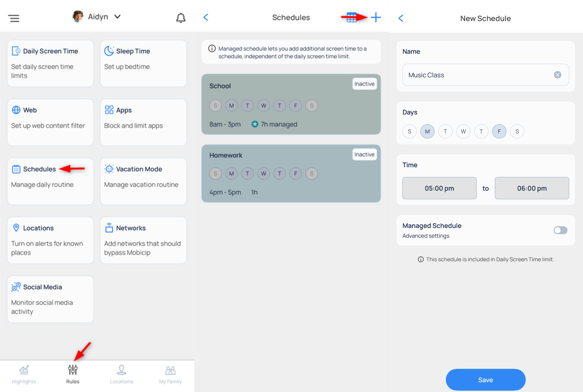Expand the Aidyn profile dropdown chevron
Viewport: 583px width, 392px height.
point(118,17)
